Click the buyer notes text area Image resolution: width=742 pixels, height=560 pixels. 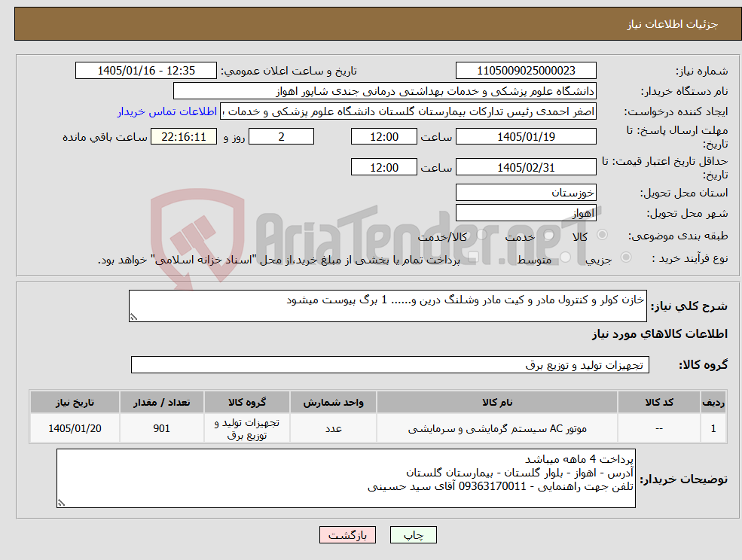click(346, 479)
